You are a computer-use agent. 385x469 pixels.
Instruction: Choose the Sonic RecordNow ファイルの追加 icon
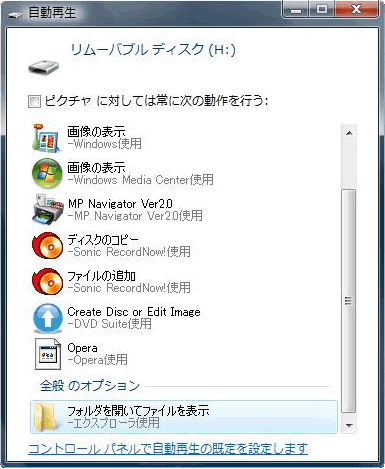point(47,282)
